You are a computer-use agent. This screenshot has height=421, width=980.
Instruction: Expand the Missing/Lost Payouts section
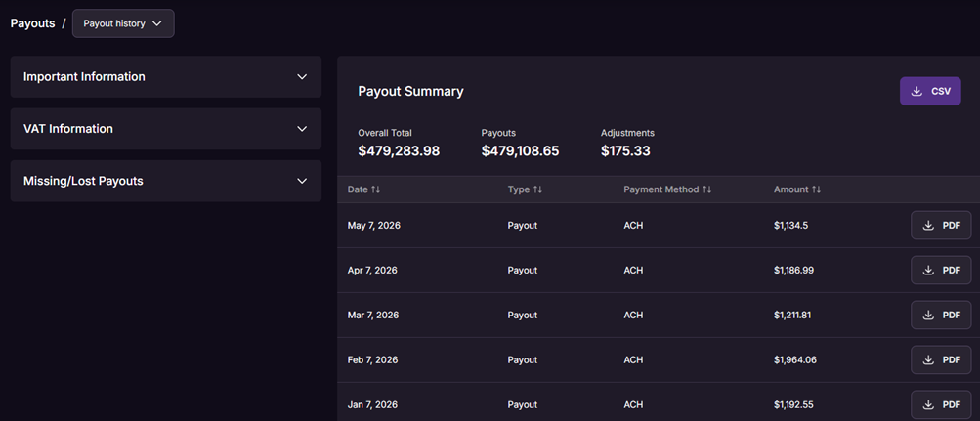(x=166, y=181)
